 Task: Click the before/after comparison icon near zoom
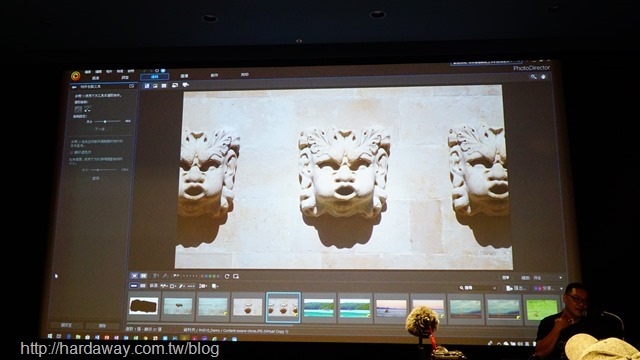(506, 278)
